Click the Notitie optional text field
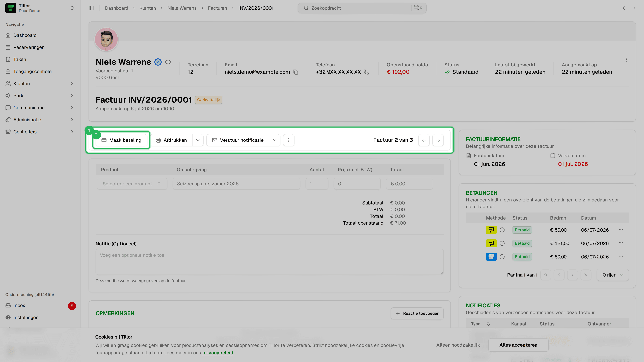This screenshot has height=362, width=644. [x=270, y=262]
